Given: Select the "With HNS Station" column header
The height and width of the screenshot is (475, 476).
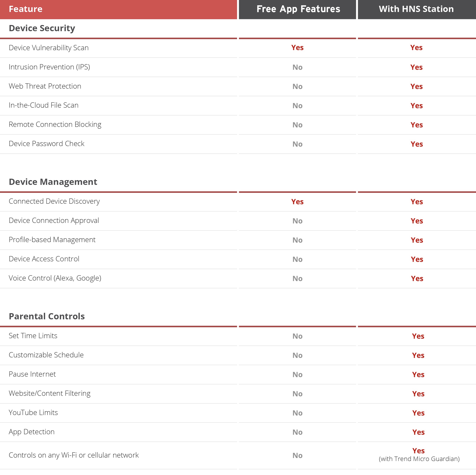Looking at the screenshot, I should click(x=416, y=9).
